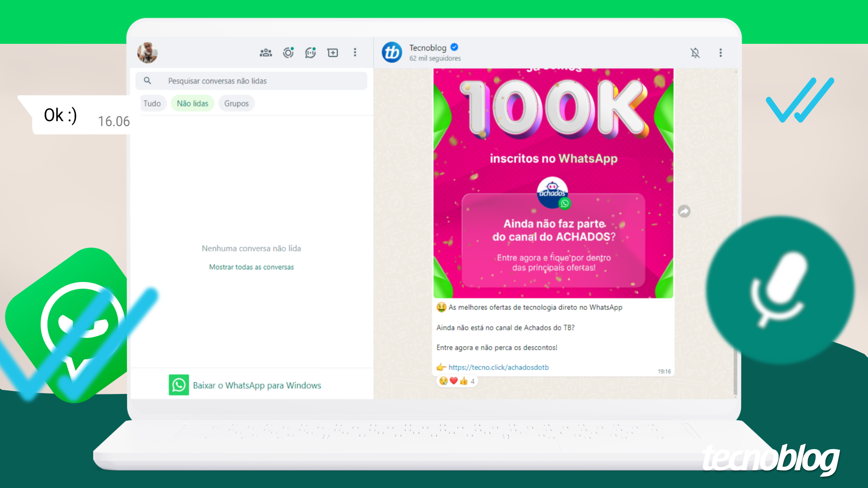Click the Nenhuma conversa não lida message
The width and height of the screenshot is (868, 488).
[x=251, y=249]
